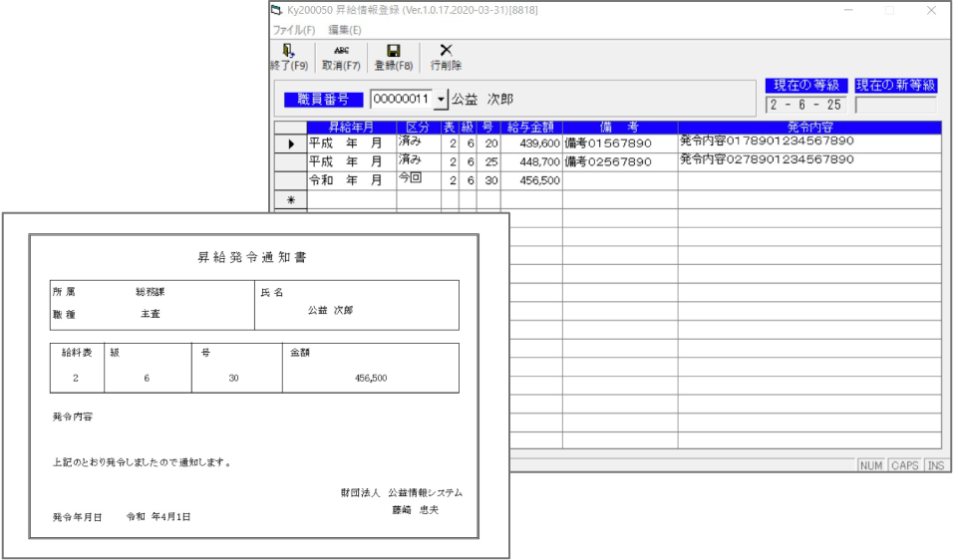Viewport: 953px width, 560px height.
Task: Open the ファイル(F) menu
Action: [294, 30]
